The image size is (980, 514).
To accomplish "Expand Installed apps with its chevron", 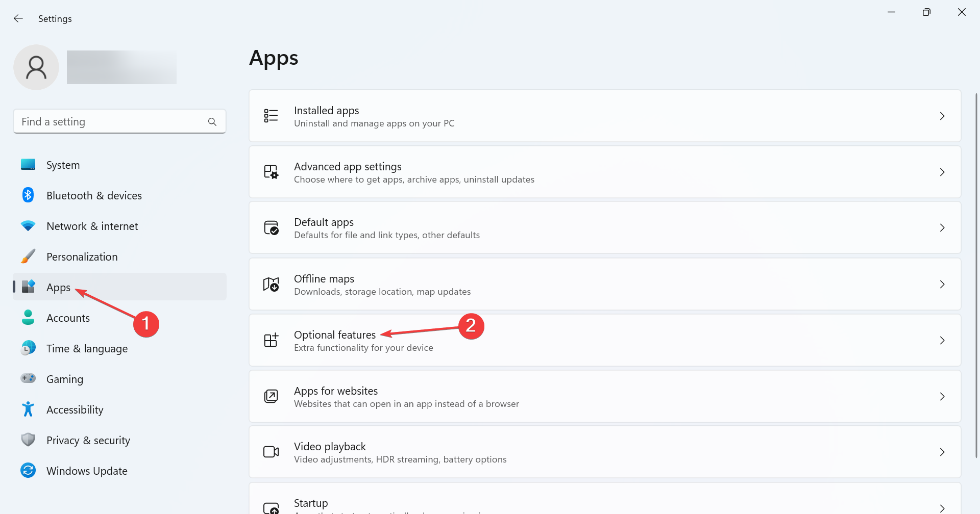I will (942, 116).
